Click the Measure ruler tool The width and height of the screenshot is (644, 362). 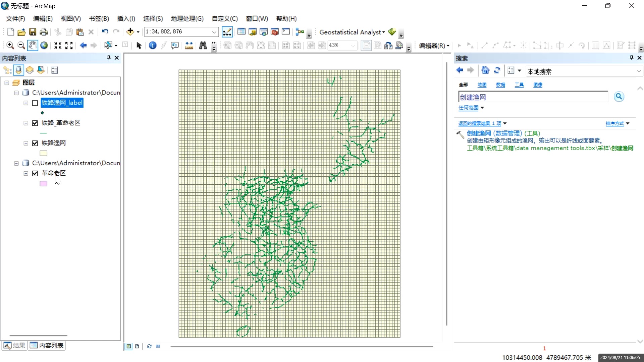[x=189, y=45]
